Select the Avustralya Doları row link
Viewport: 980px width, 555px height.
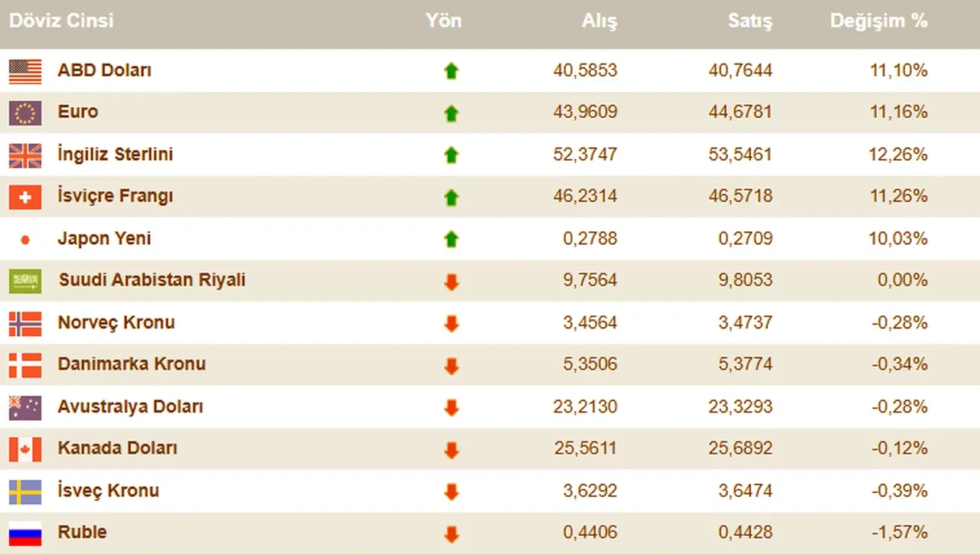[129, 407]
